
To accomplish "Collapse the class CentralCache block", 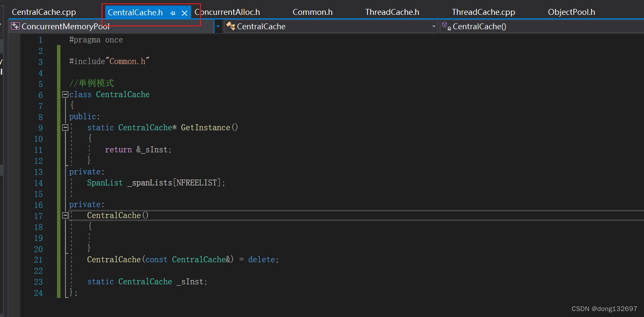I will tap(65, 95).
